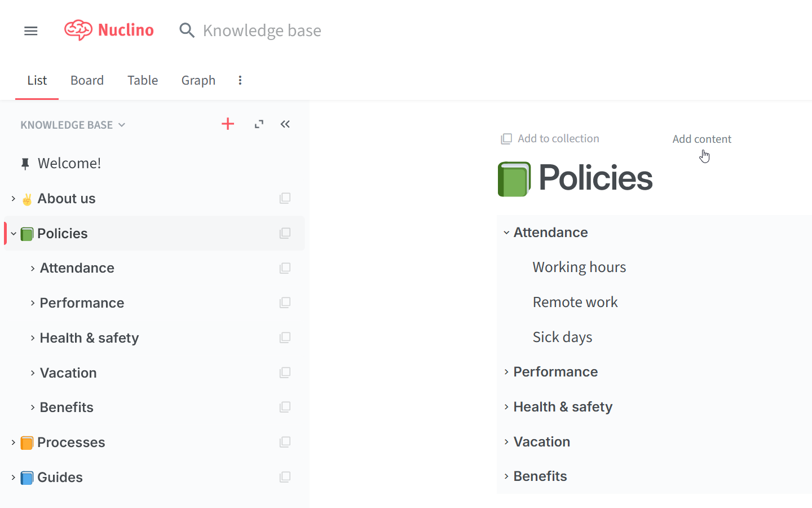Image resolution: width=812 pixels, height=508 pixels.
Task: Expand Benefits in the sidebar tree
Action: tap(33, 408)
